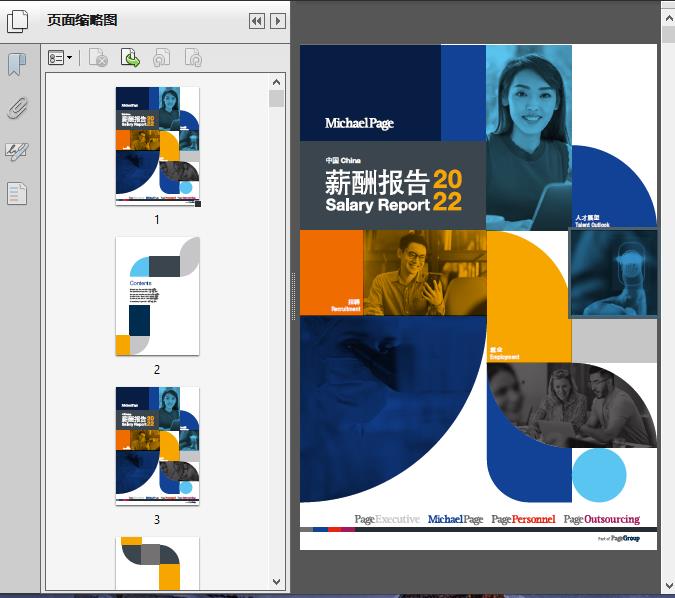
Task: Click thumbnail scrollbar down arrow
Action: (x=276, y=582)
